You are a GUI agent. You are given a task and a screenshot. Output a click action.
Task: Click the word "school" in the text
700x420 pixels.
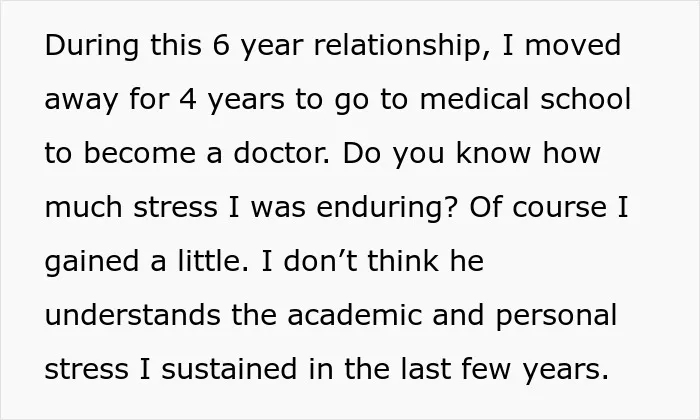point(586,98)
